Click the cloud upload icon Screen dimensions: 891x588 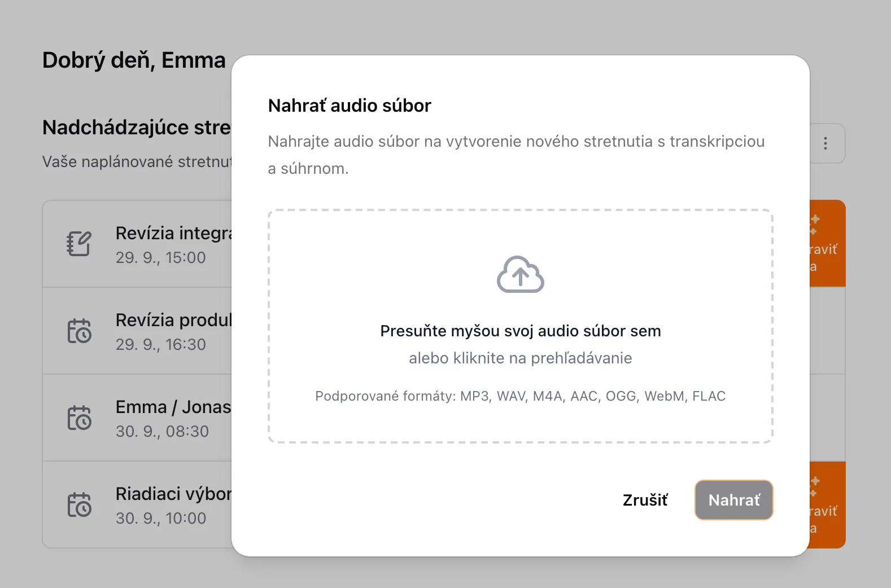520,274
